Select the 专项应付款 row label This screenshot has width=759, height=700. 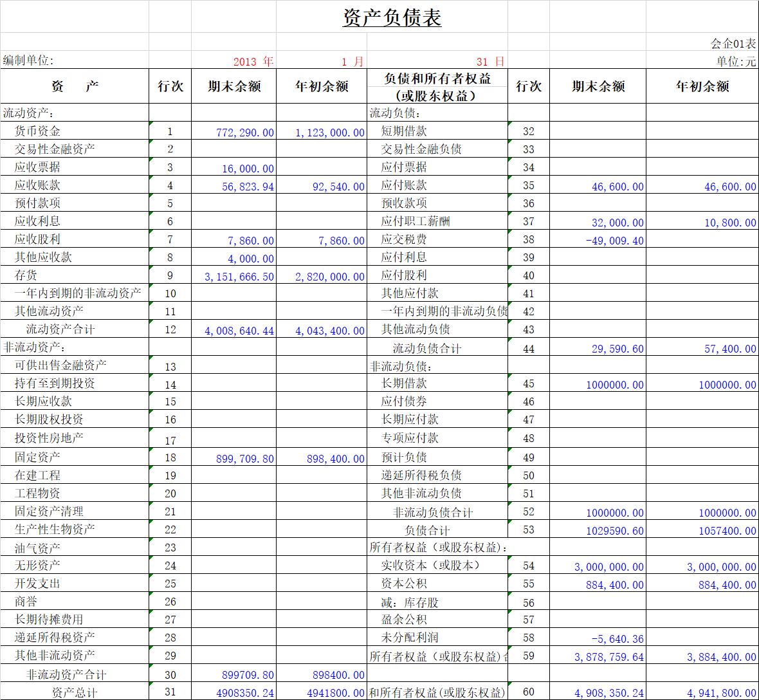pyautogui.click(x=410, y=438)
